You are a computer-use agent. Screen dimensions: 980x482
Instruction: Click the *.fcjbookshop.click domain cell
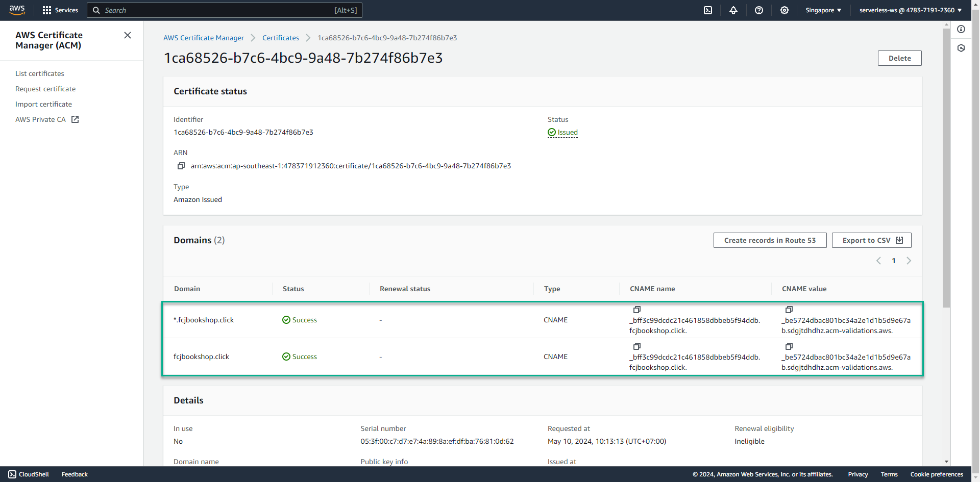pyautogui.click(x=204, y=320)
